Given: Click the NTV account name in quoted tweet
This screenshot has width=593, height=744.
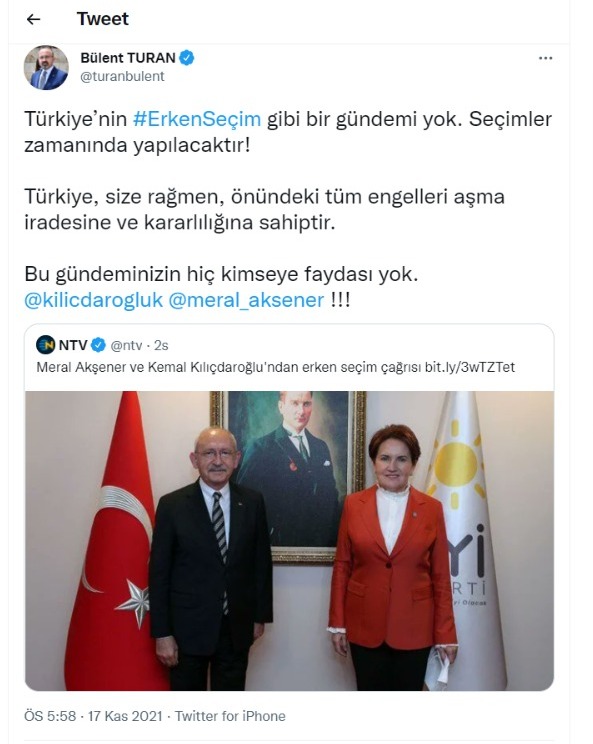Looking at the screenshot, I should click(x=73, y=345).
